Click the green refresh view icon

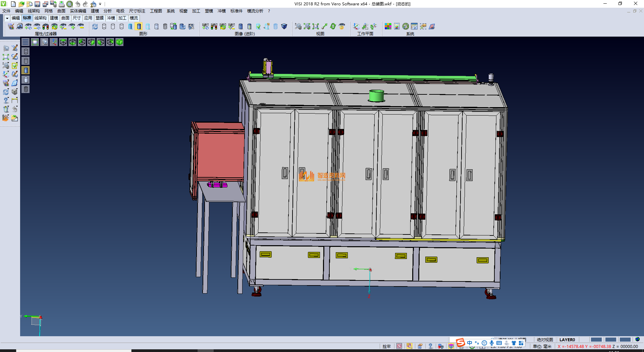[333, 26]
